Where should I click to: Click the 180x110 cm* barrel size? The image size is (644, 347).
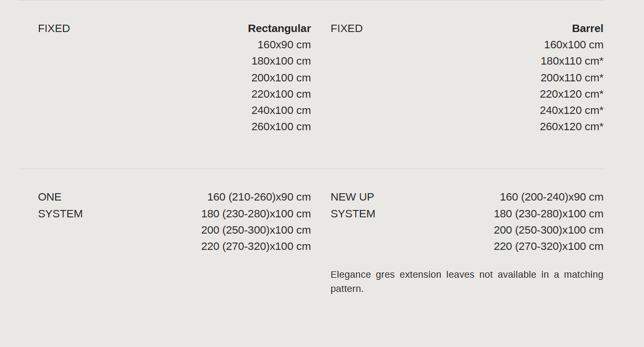pyautogui.click(x=572, y=61)
